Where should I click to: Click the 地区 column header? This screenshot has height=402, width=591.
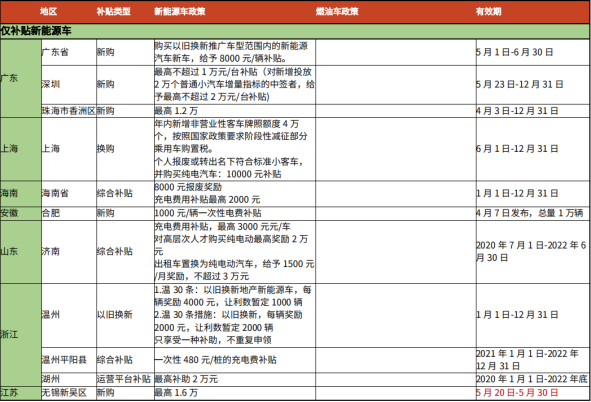click(x=48, y=12)
